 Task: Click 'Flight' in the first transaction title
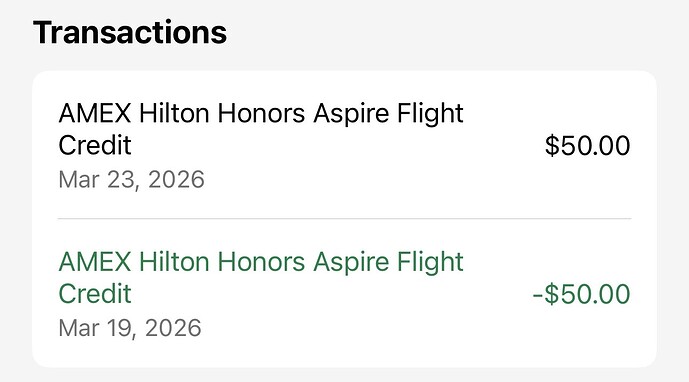pos(430,114)
